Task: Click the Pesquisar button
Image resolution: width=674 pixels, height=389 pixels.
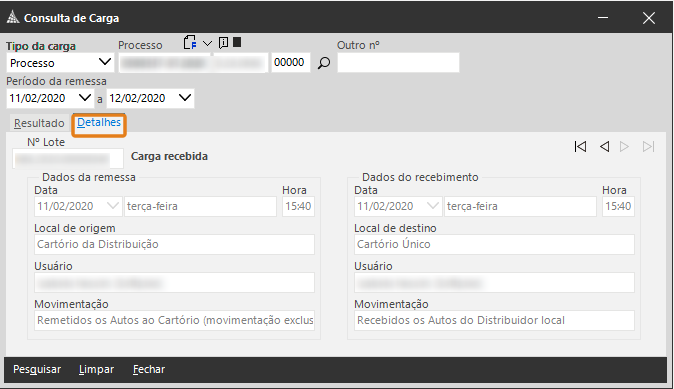Action: point(37,369)
